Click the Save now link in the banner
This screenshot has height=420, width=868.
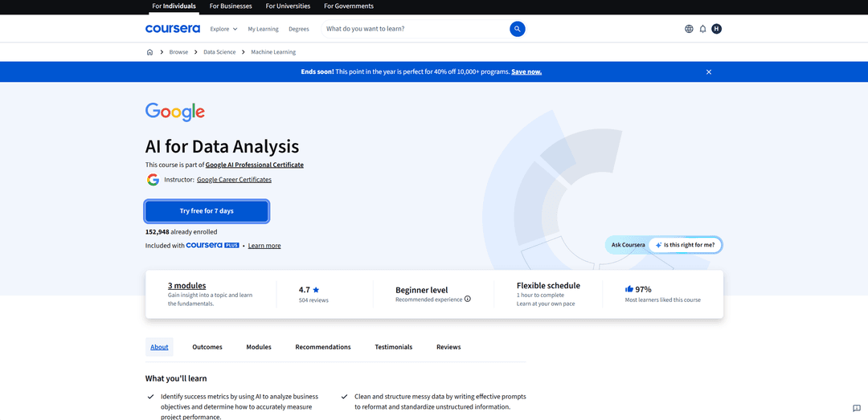(526, 72)
